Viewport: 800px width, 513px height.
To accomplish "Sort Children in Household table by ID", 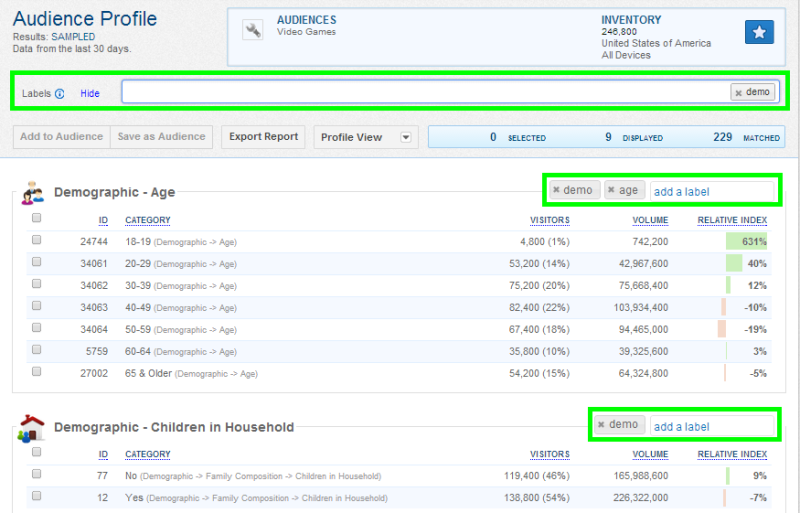I will [103, 454].
